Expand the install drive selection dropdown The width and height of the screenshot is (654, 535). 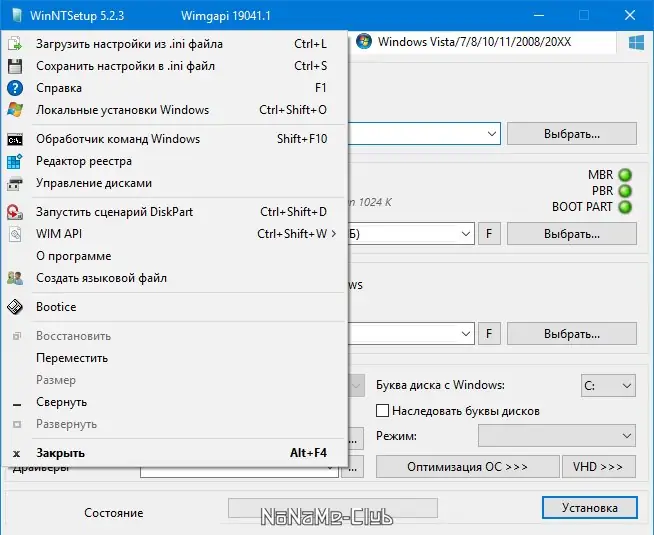click(466, 334)
